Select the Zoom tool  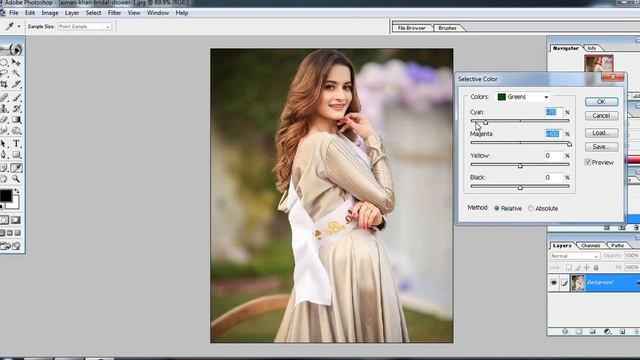pyautogui.click(x=16, y=179)
